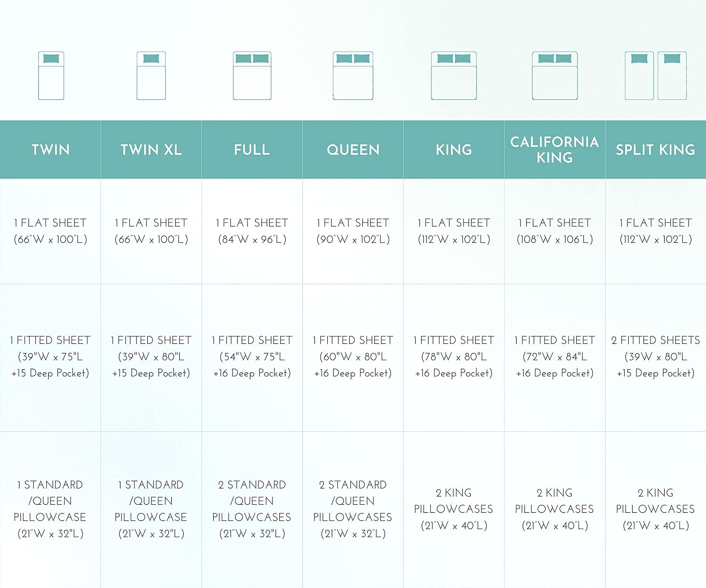Select the TWIN XL column header
The height and width of the screenshot is (588, 706).
pos(151,150)
